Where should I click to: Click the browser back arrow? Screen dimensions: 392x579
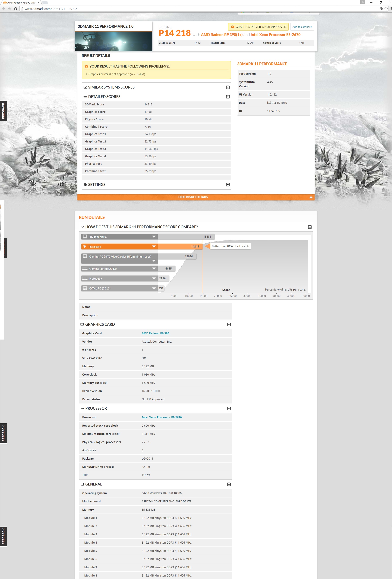coord(3,9)
